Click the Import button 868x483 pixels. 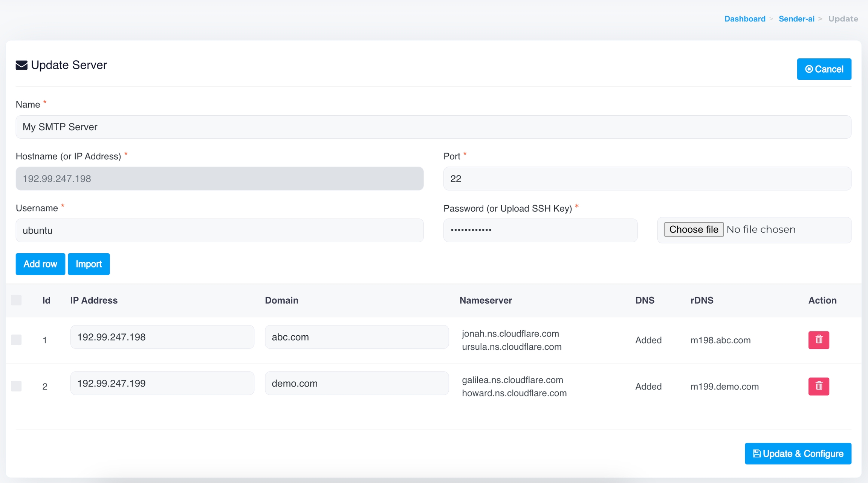pos(89,264)
